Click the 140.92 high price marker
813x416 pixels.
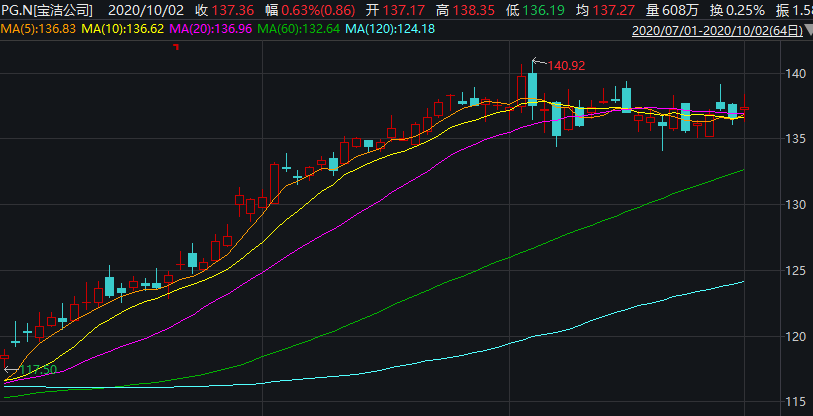[566, 66]
